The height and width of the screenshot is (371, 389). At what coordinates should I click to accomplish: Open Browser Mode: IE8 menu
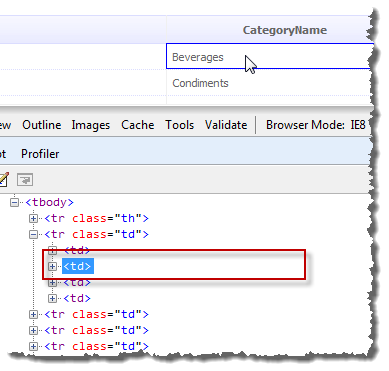click(315, 125)
